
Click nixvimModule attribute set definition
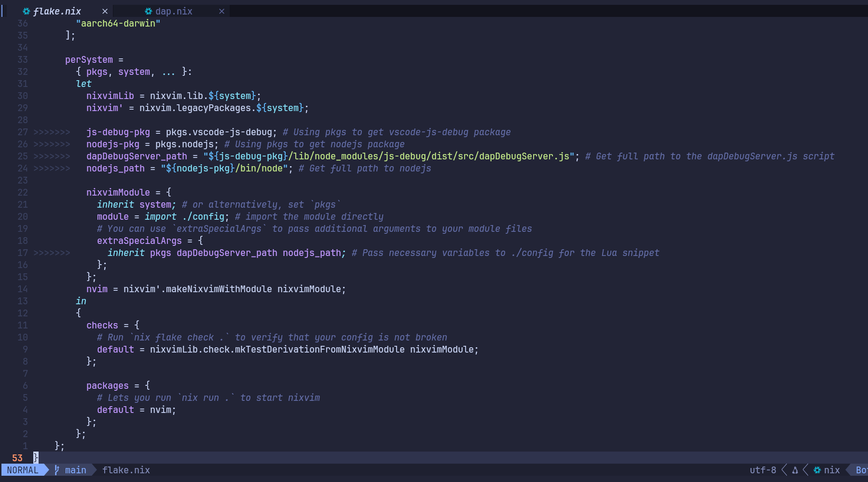(x=118, y=192)
